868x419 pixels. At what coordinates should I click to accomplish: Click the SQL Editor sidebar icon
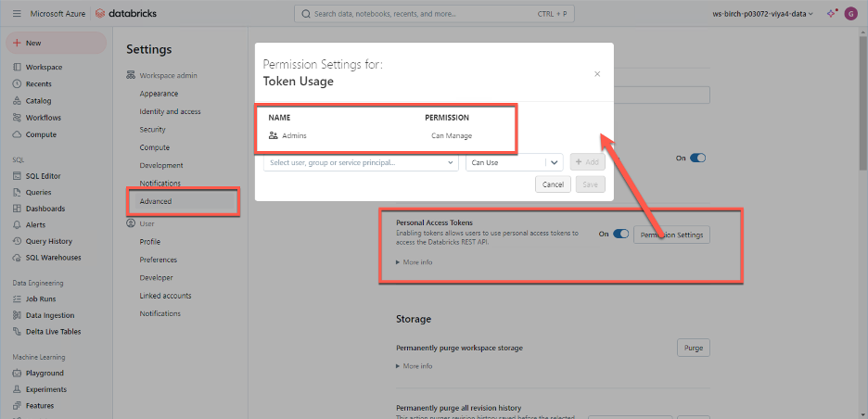tap(19, 176)
